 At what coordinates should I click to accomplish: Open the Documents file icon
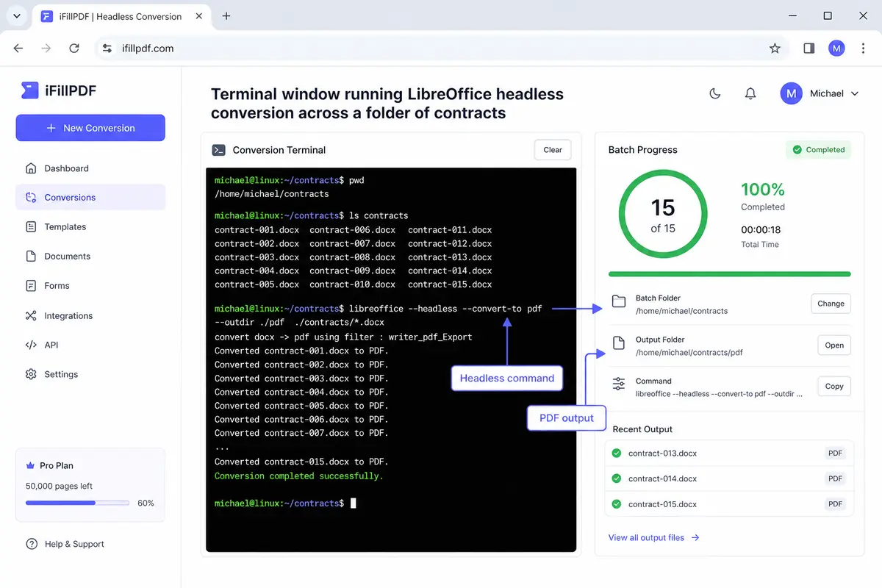(x=31, y=257)
